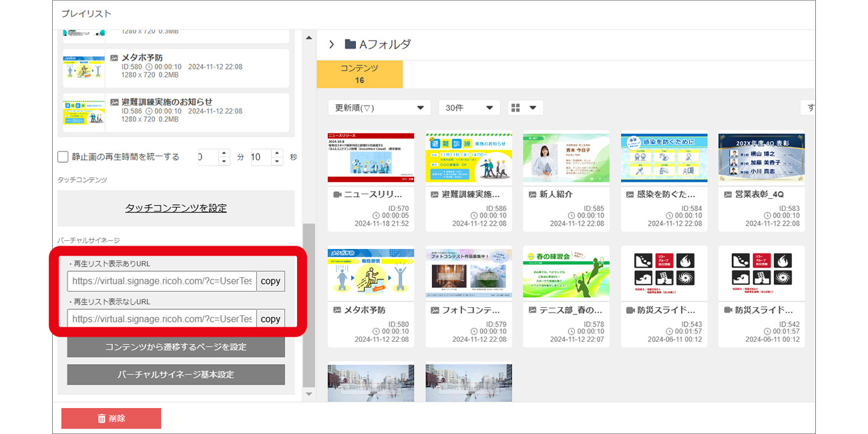This screenshot has height=434, width=868.
Task: Click video icon beside first 防災スライド item
Action: [630, 310]
